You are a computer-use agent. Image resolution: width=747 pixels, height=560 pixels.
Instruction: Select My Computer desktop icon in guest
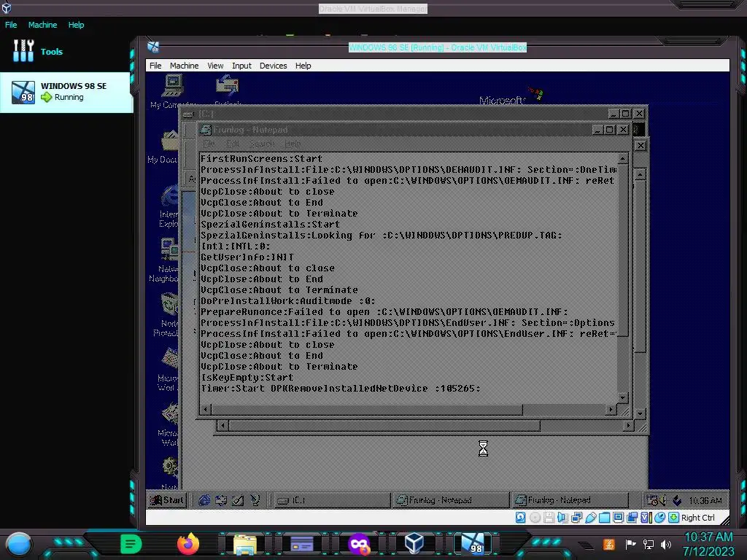point(172,91)
